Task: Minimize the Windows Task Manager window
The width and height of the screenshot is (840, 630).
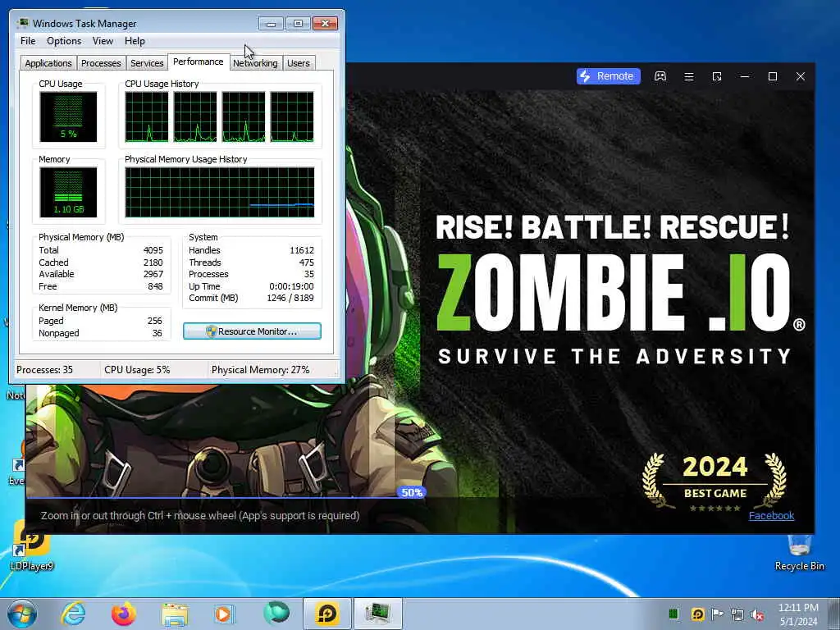Action: point(271,23)
